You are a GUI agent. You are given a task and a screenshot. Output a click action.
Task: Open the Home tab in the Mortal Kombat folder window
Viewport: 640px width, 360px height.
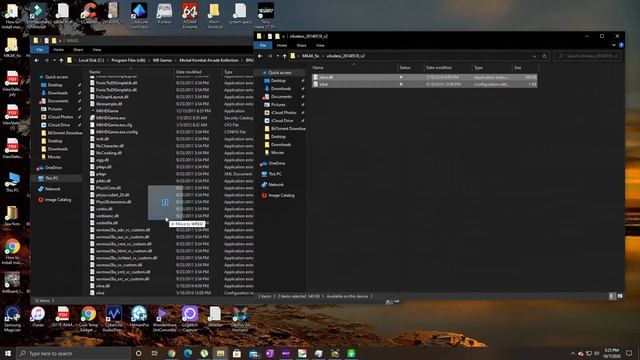58,50
